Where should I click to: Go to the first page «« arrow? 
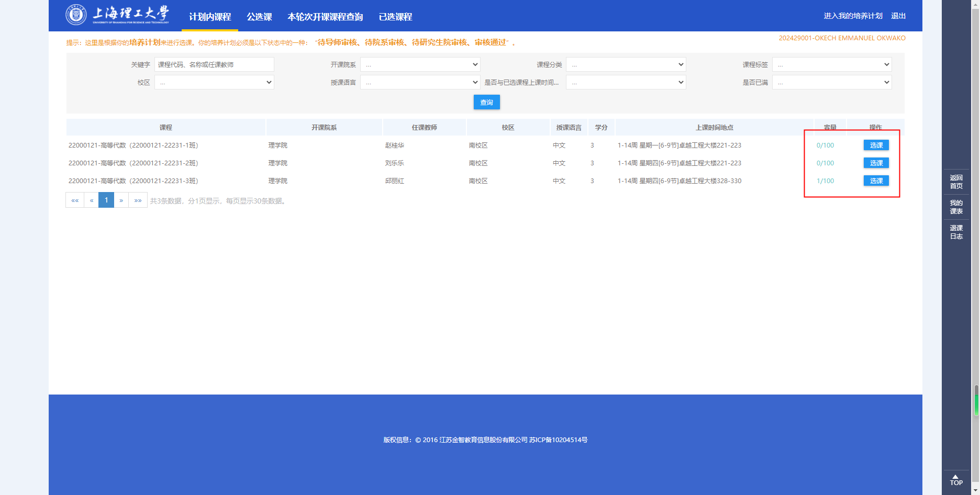click(75, 200)
